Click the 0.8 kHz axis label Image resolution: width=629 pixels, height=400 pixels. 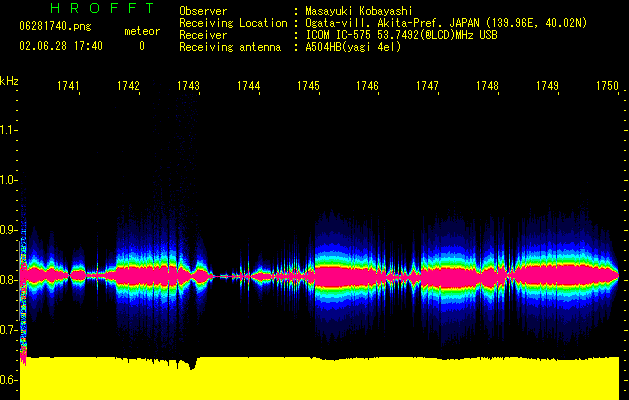click(7, 280)
